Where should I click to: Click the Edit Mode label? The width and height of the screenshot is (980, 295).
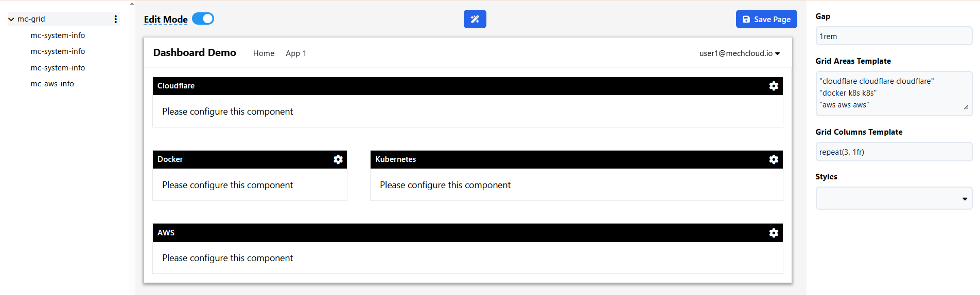[166, 20]
